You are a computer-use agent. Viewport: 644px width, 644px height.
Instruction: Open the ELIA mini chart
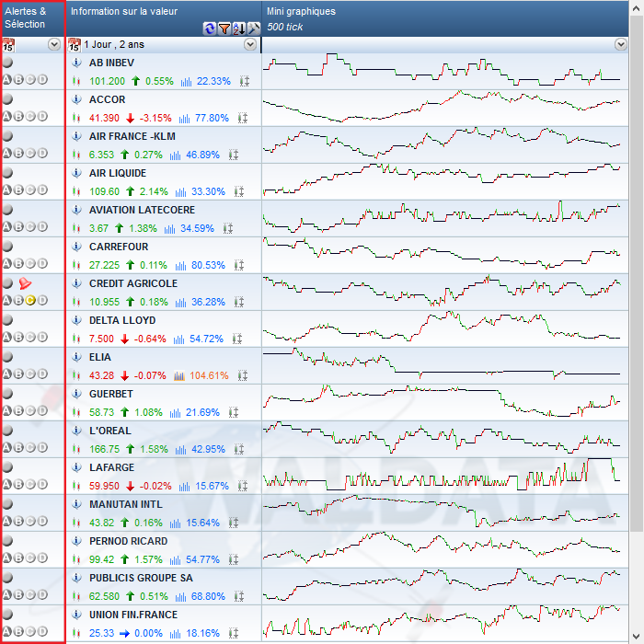(444, 365)
